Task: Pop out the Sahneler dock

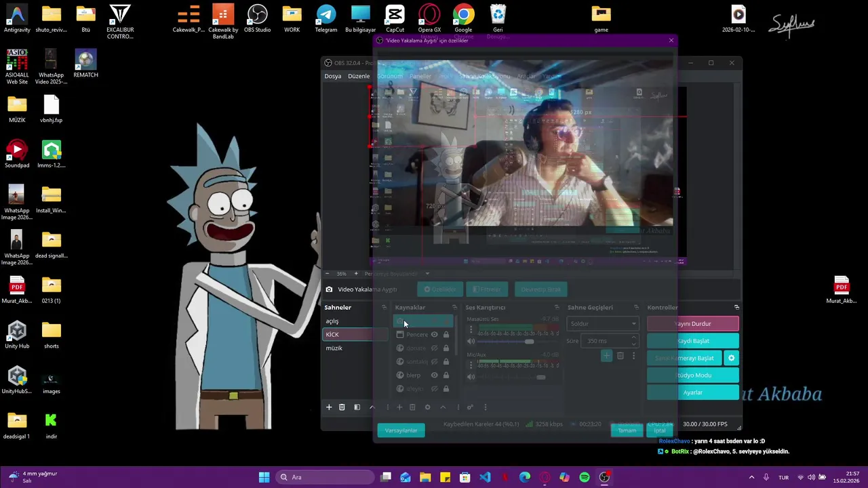Action: [x=384, y=308]
